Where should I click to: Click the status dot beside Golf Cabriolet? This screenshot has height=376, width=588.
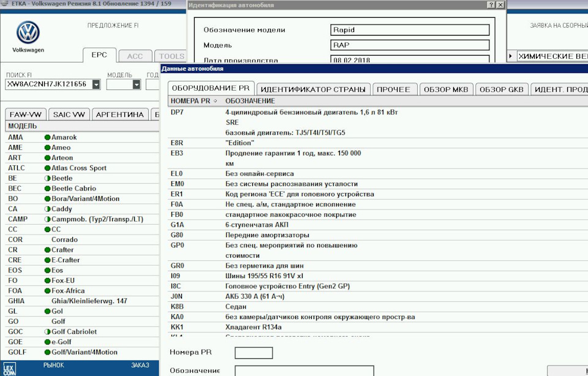(47, 332)
